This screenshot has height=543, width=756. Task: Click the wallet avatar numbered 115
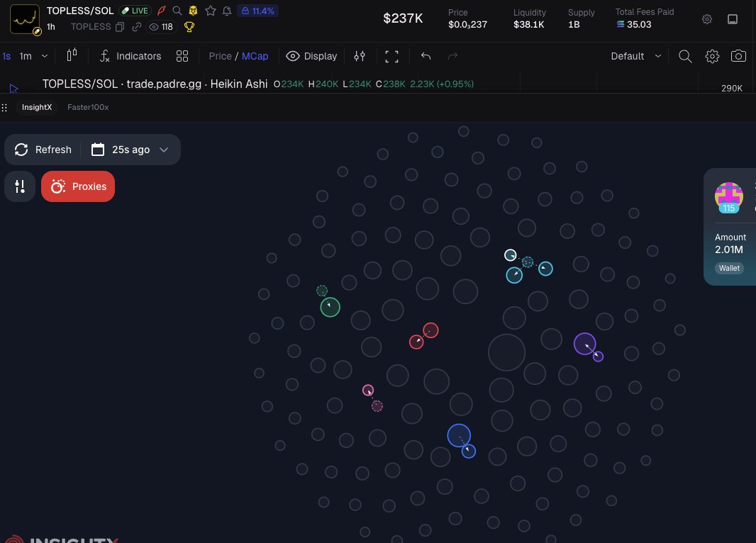click(x=728, y=197)
